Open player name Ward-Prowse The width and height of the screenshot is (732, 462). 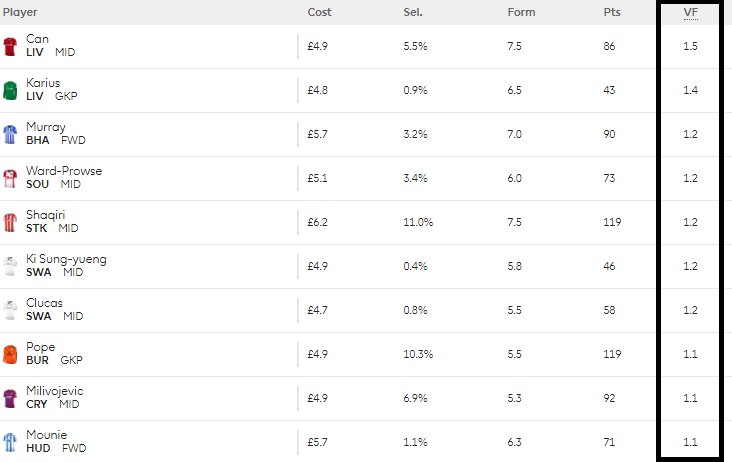64,171
